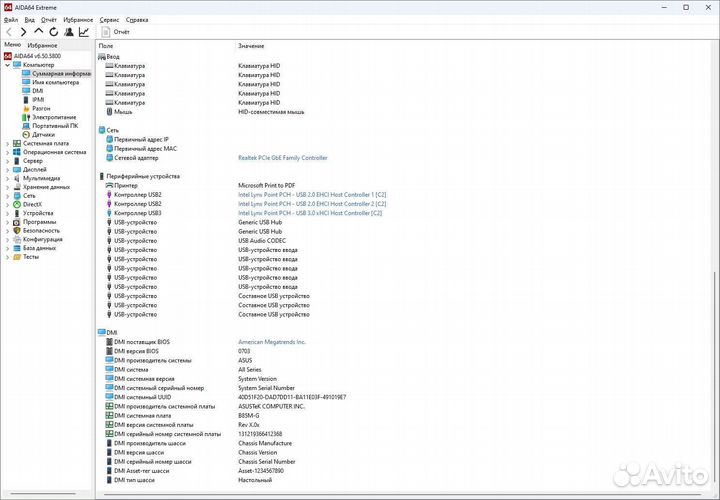The width and height of the screenshot is (720, 500).
Task: Select the Asset-1234567890 value
Action: pyautogui.click(x=261, y=471)
